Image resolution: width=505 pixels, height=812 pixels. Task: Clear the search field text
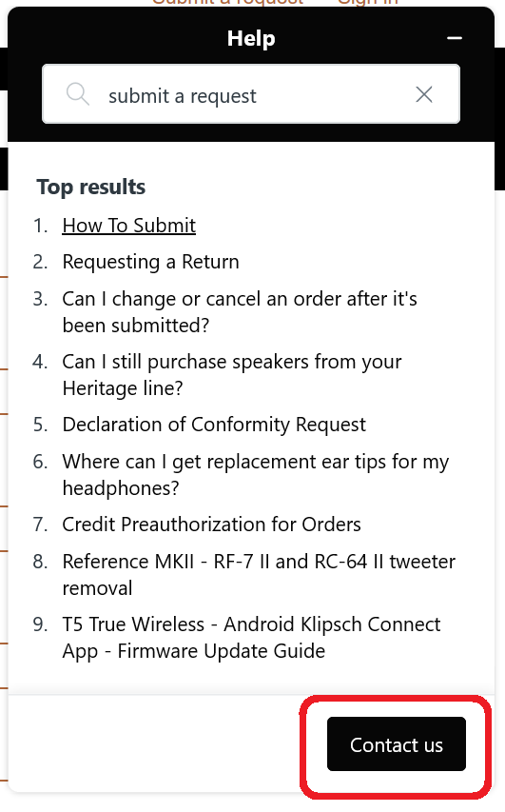[x=424, y=94]
